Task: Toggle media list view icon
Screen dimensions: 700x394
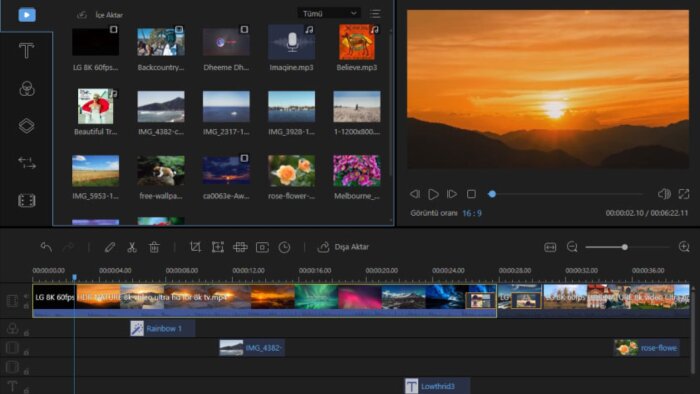Action: (375, 13)
